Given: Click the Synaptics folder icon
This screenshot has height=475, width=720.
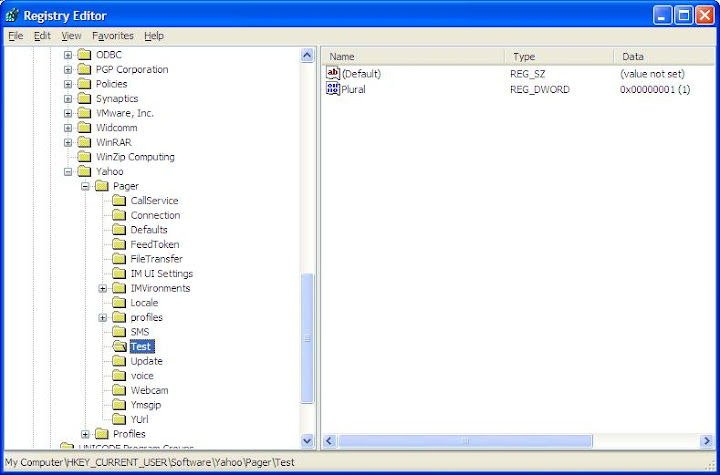Looking at the screenshot, I should click(x=84, y=98).
